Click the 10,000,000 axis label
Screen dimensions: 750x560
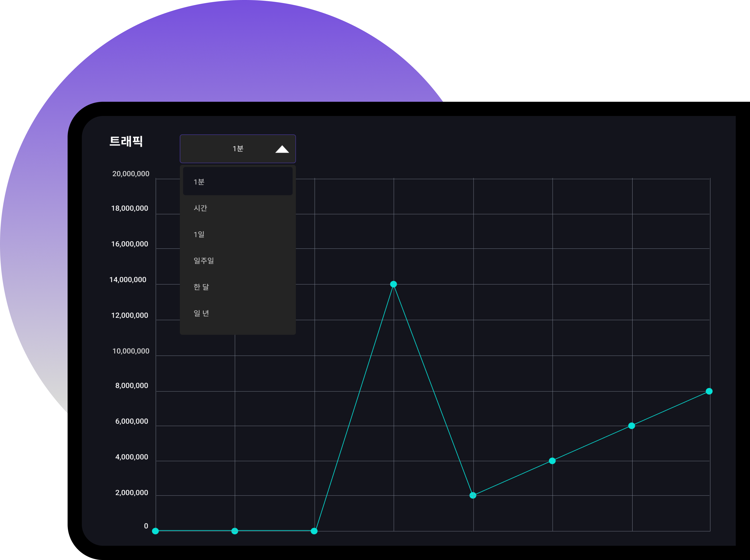point(131,351)
